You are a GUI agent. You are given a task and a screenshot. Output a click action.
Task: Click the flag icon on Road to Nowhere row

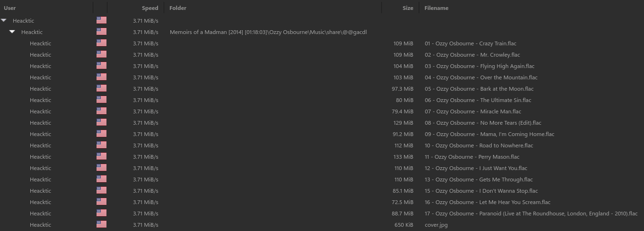[101, 145]
